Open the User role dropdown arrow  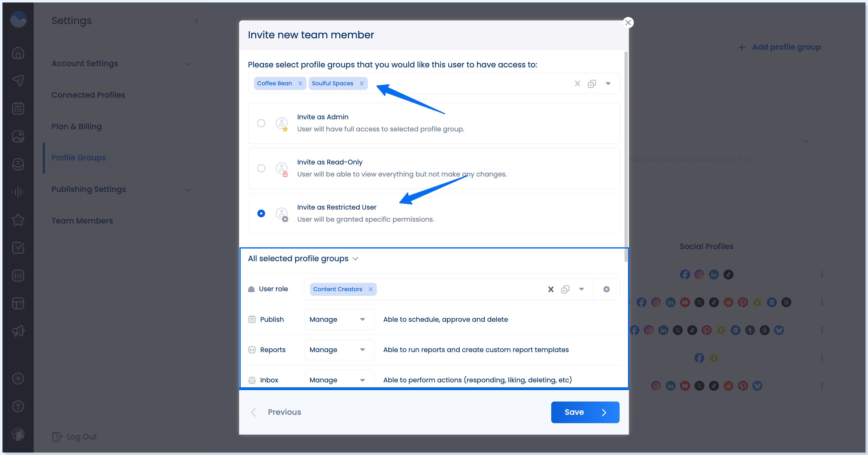tap(581, 289)
